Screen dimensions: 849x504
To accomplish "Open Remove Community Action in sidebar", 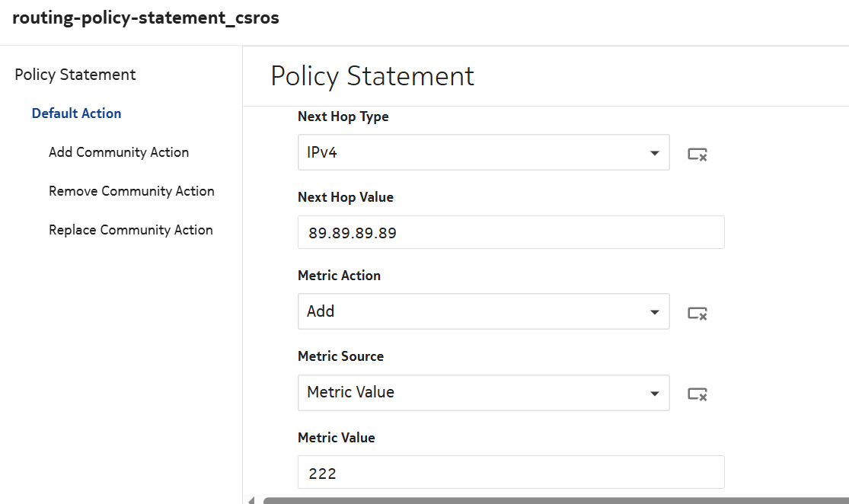I will 132,191.
